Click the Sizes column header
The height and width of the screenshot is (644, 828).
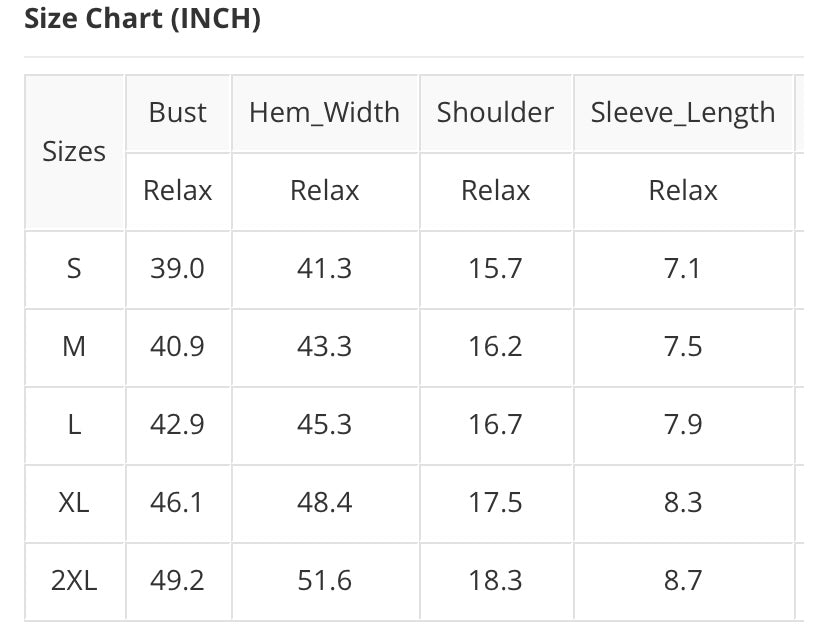[74, 152]
